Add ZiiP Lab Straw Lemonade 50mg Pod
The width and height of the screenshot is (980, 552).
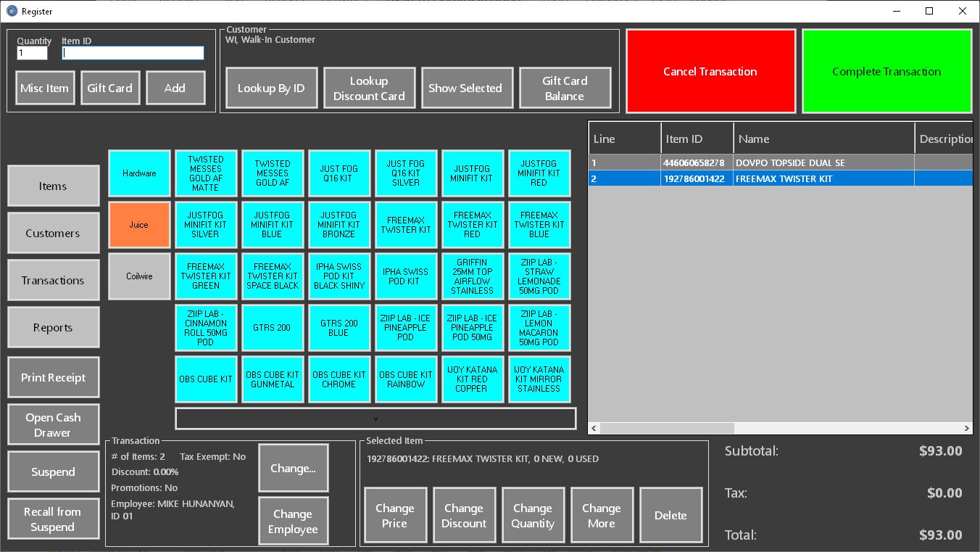539,276
